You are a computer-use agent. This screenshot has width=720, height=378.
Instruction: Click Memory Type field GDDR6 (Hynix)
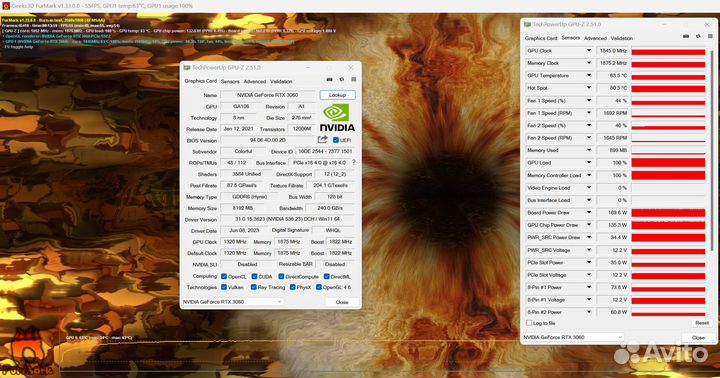point(250,197)
